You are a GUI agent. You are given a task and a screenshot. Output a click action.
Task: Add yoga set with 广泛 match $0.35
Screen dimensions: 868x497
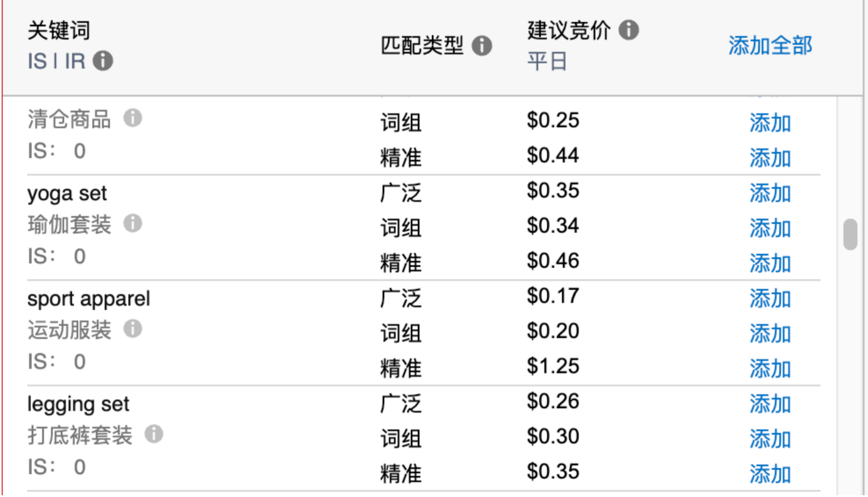pyautogui.click(x=770, y=194)
